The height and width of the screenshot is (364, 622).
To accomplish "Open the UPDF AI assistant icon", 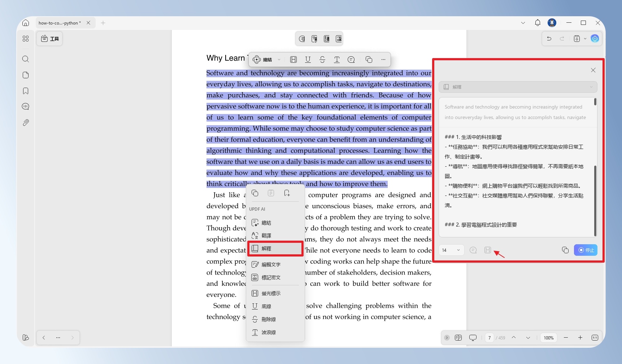I will (x=595, y=38).
